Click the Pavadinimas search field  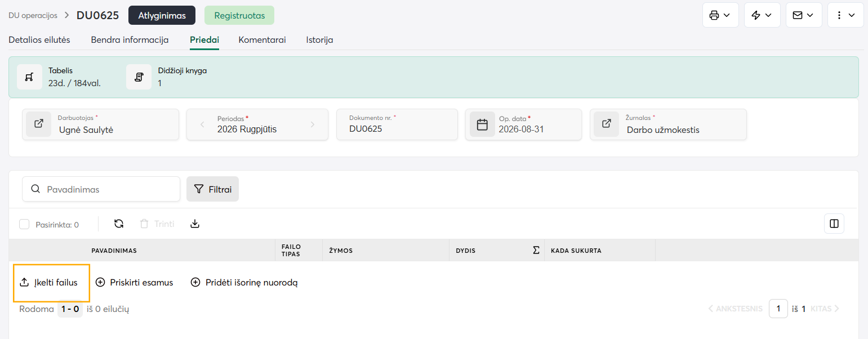coord(101,189)
